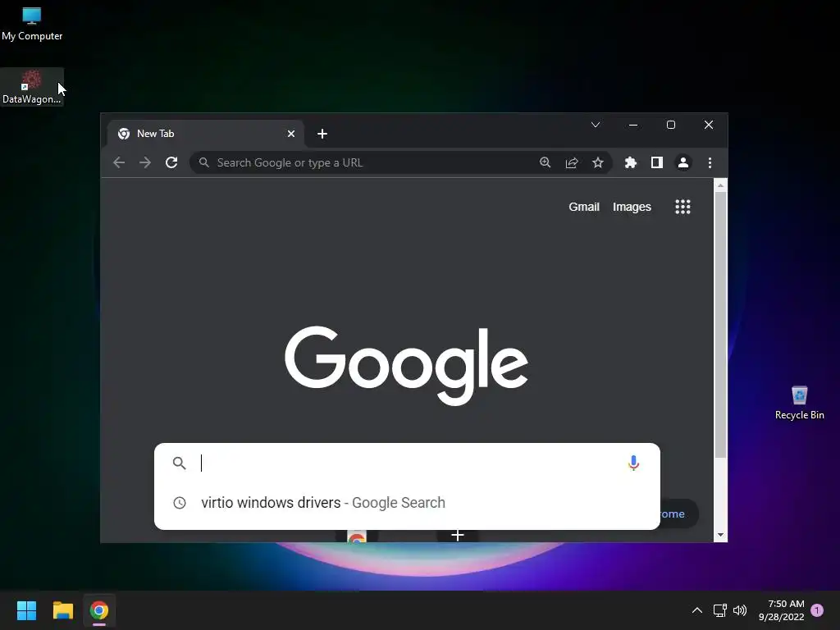Open the Chrome profile avatar
Image resolution: width=840 pixels, height=630 pixels.
click(x=683, y=162)
